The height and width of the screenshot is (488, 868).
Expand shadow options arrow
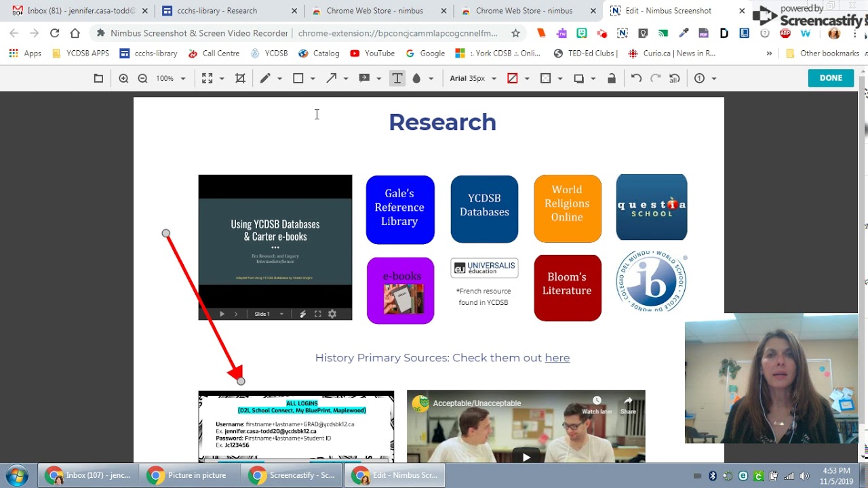point(593,79)
